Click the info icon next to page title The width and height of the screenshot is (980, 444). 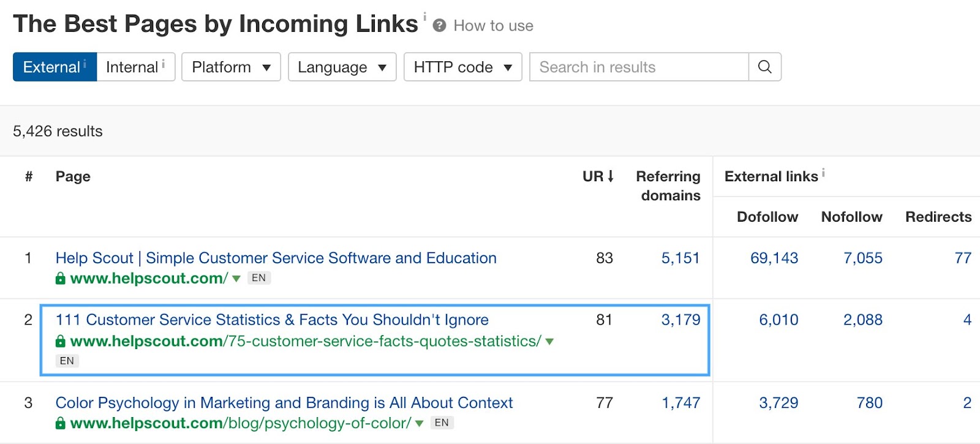[x=424, y=16]
